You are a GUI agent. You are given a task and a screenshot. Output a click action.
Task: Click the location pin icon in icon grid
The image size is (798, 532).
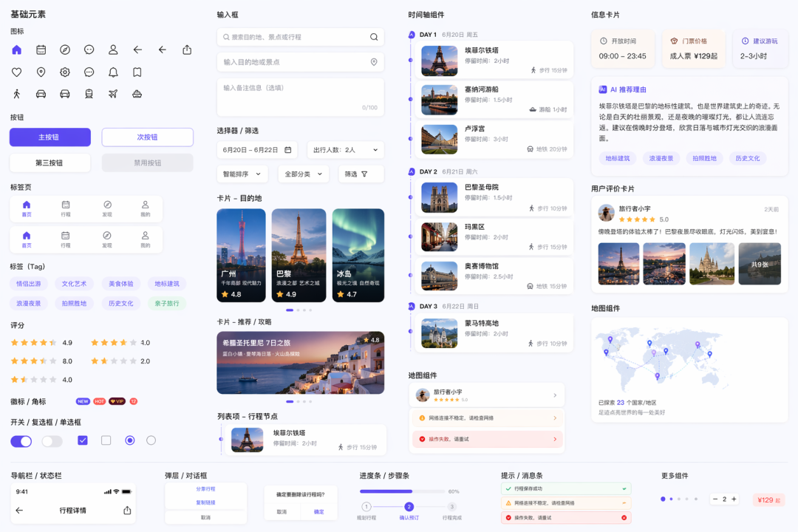(x=41, y=72)
